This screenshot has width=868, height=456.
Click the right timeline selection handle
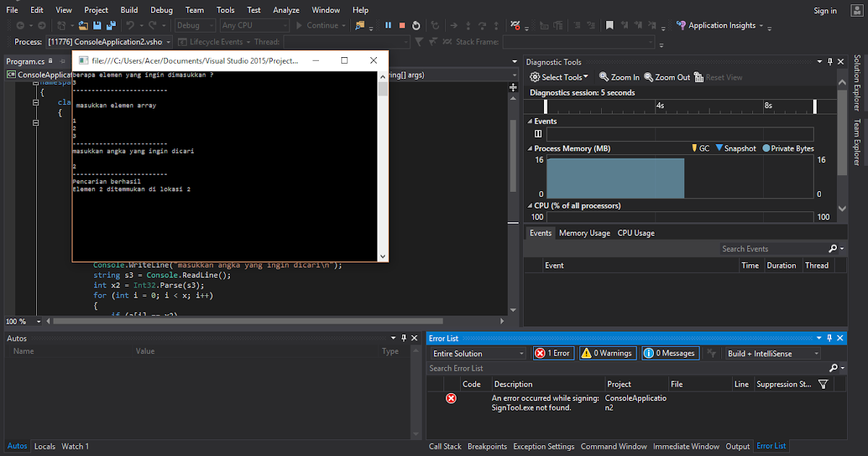pos(814,106)
